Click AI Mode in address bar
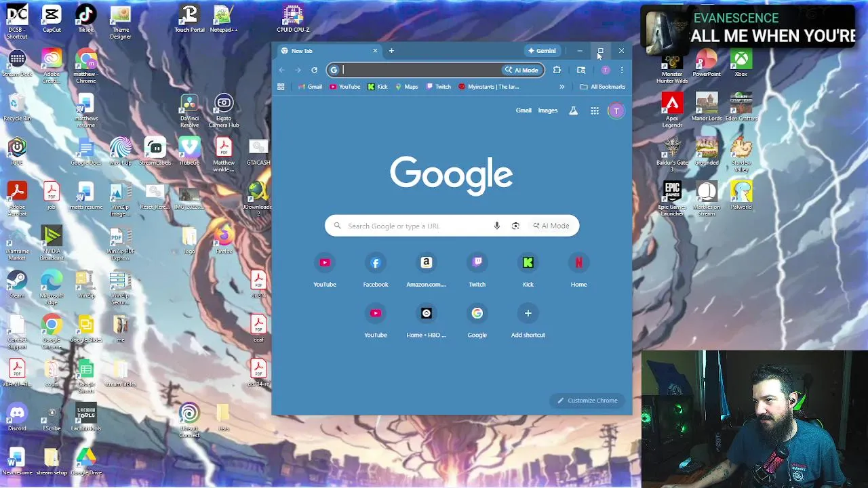This screenshot has width=868, height=488. click(521, 70)
